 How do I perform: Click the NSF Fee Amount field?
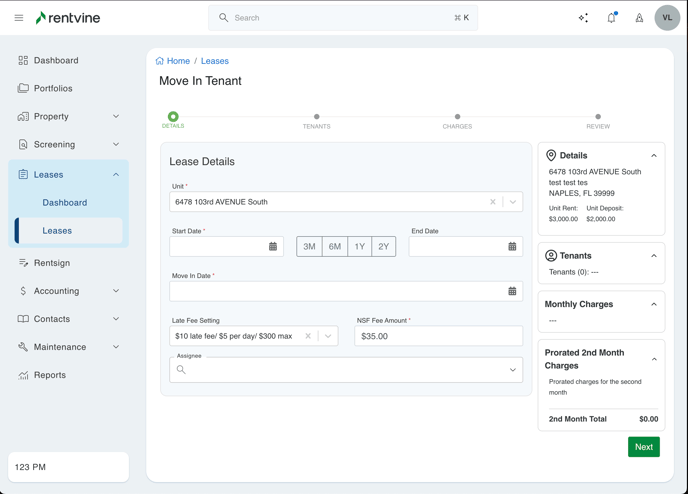(438, 336)
